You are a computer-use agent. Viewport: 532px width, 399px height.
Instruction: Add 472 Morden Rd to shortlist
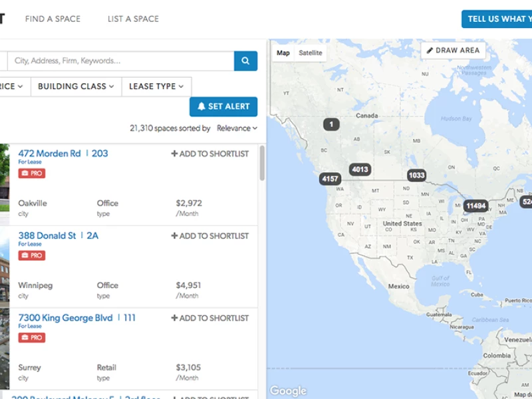tap(210, 154)
